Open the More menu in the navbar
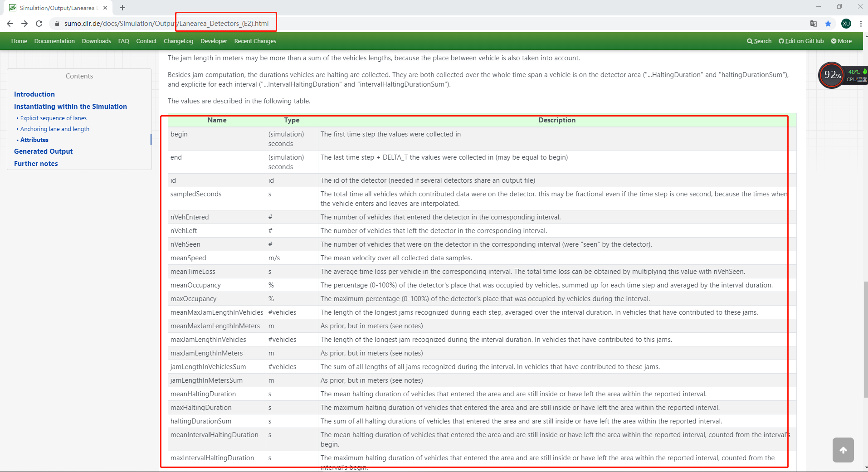 coord(842,41)
